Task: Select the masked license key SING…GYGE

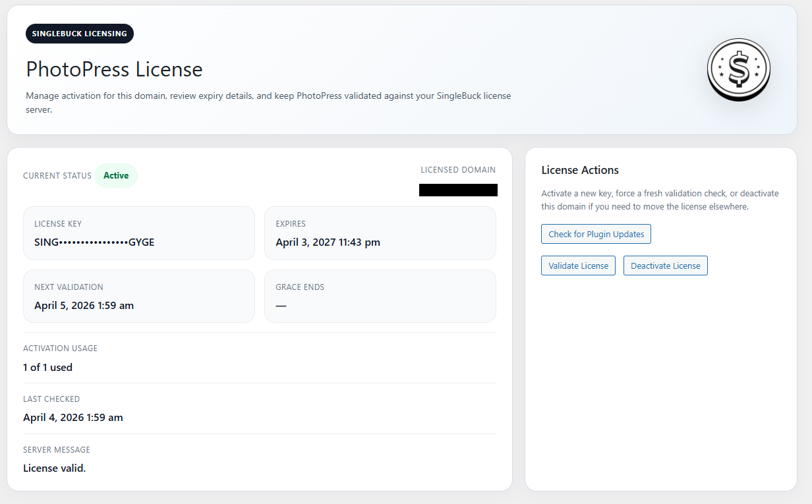Action: [x=94, y=242]
